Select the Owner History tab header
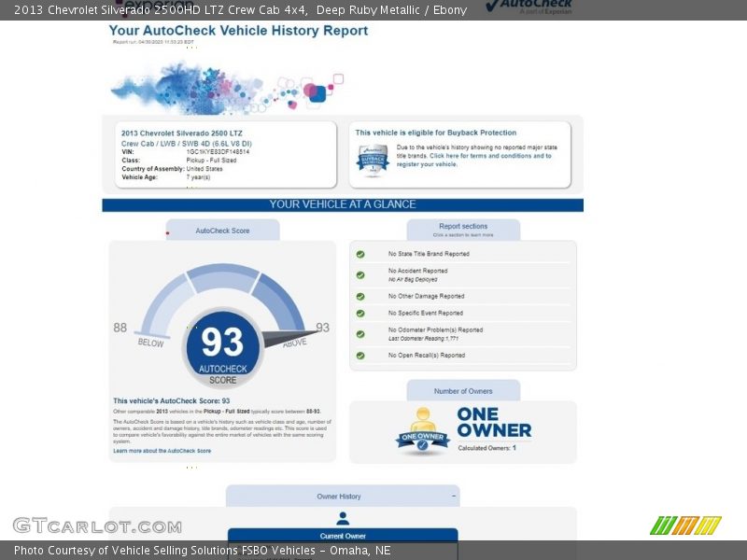The width and height of the screenshot is (747, 560). point(343,497)
